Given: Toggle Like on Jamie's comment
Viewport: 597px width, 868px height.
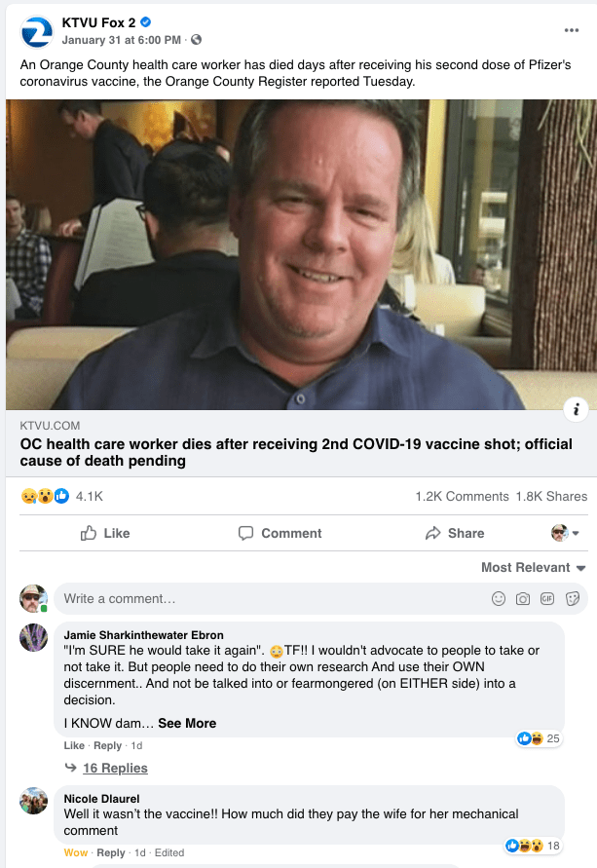Looking at the screenshot, I should [74, 745].
